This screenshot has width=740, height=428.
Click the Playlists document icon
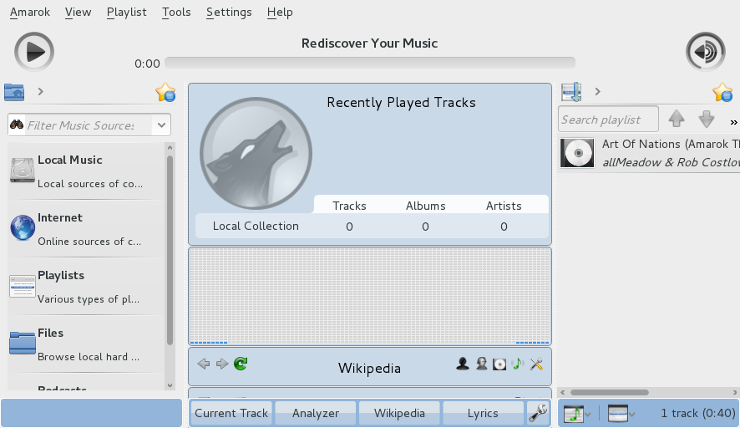click(x=22, y=286)
